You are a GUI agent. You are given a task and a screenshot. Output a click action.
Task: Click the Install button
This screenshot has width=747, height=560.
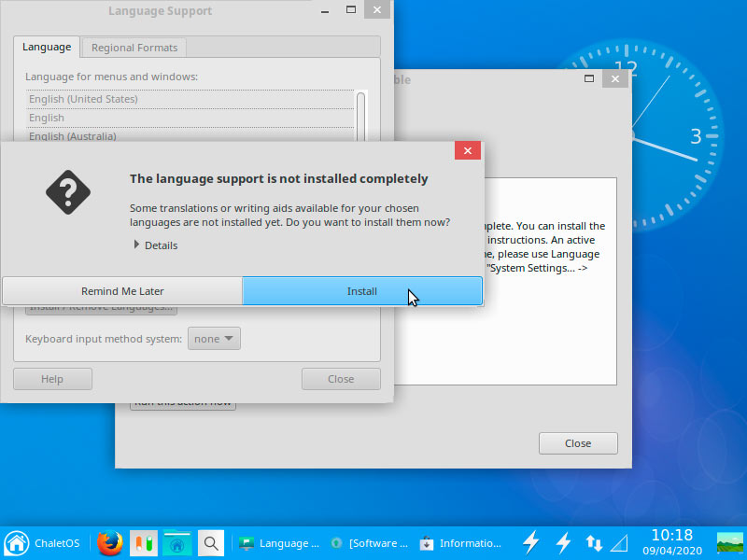tap(362, 291)
